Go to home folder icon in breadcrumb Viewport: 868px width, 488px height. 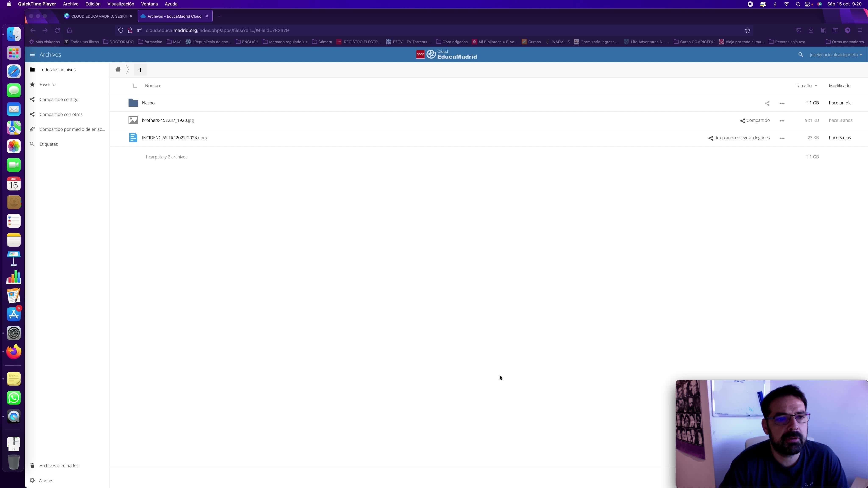click(118, 69)
